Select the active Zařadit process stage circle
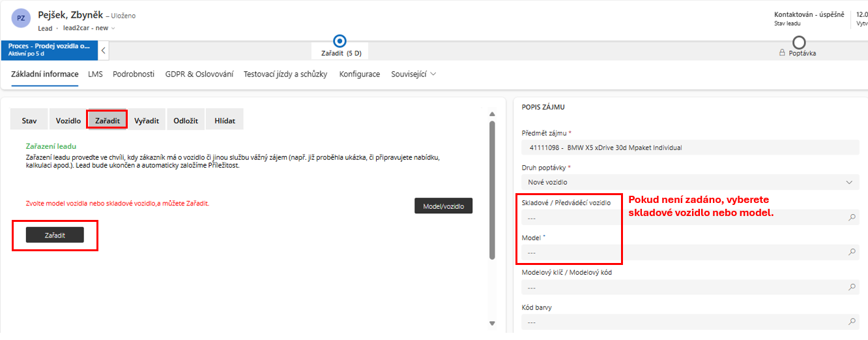This screenshot has height=340, width=868. (340, 41)
